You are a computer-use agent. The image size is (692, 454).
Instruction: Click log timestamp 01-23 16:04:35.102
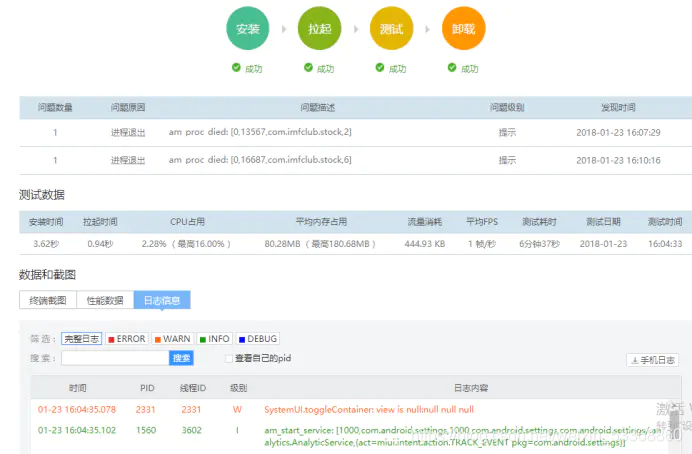[77, 430]
